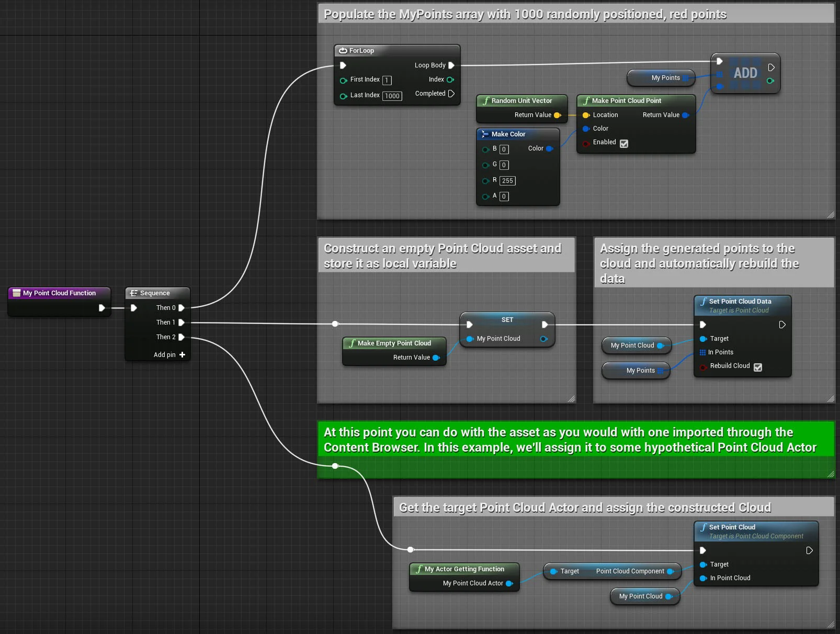
Task: Click My Point Cloud Actor output pin
Action: coord(509,583)
